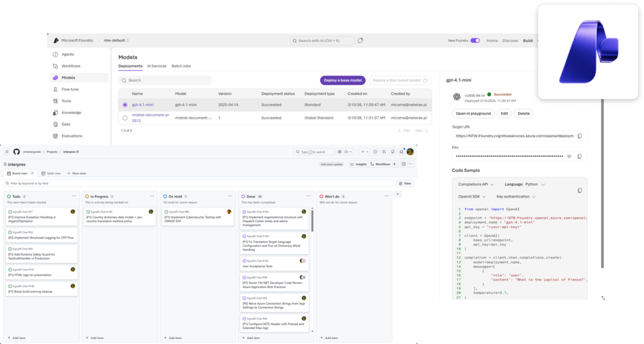Screen dimensions: 644x344
Task: Copy the API key value
Action: point(579,156)
